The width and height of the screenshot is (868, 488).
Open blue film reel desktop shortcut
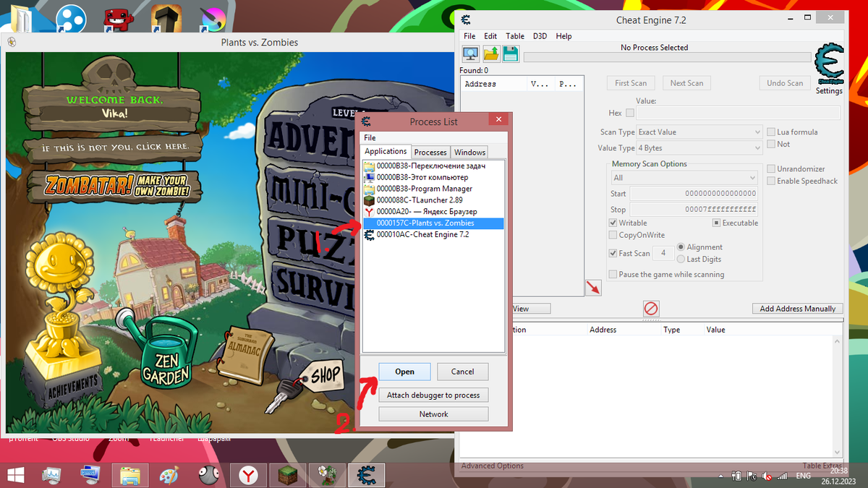69,18
